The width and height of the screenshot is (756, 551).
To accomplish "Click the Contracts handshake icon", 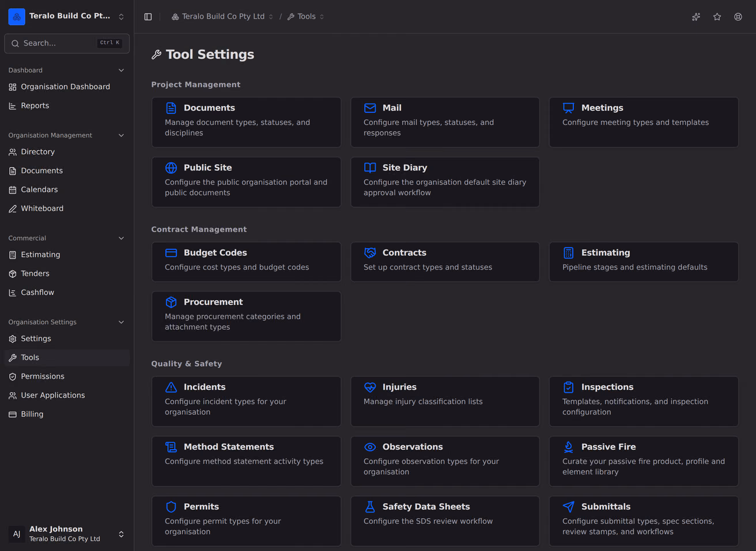I will point(370,253).
